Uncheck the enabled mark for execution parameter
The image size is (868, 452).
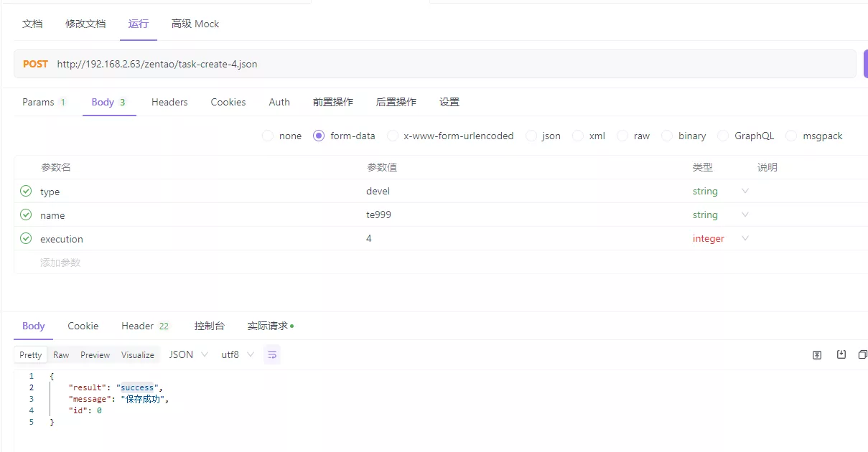(26, 238)
